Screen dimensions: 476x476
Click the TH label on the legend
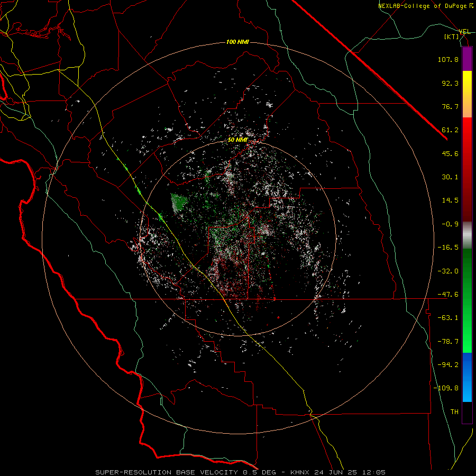[x=454, y=412]
